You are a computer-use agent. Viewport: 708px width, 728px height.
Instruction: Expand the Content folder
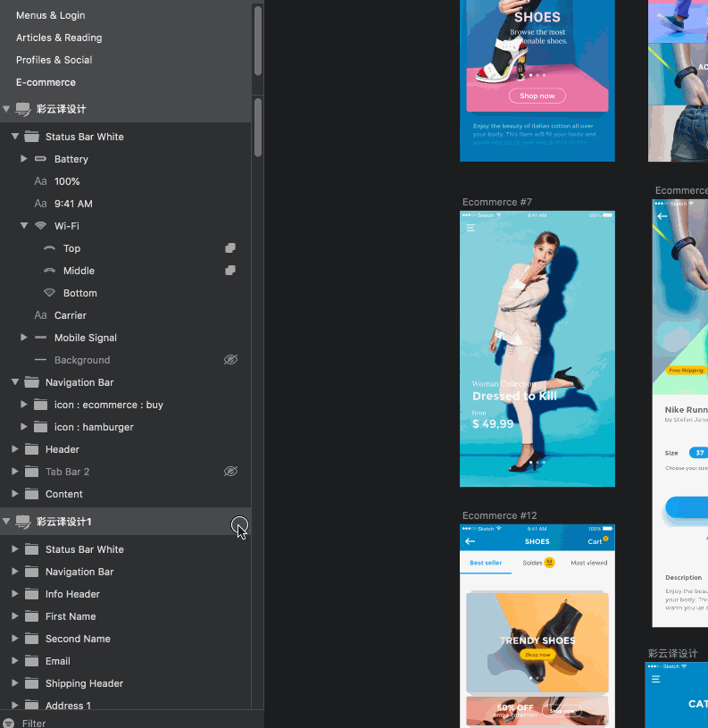pos(15,494)
